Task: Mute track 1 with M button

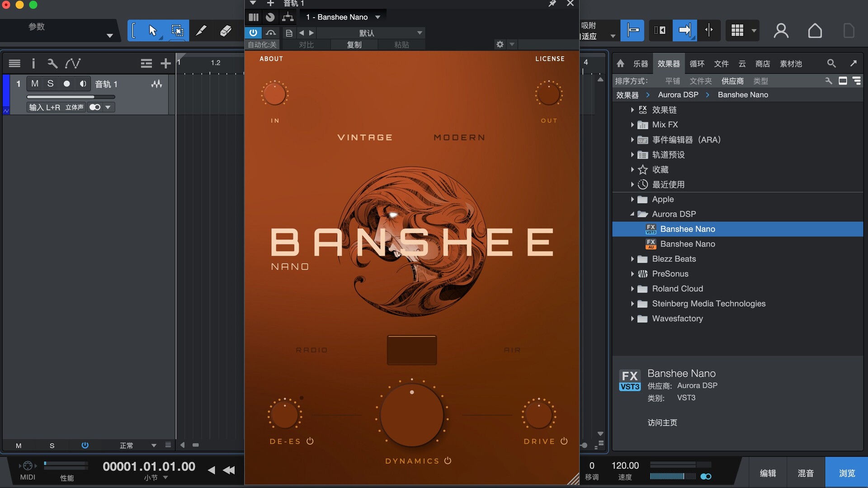Action: pos(35,84)
